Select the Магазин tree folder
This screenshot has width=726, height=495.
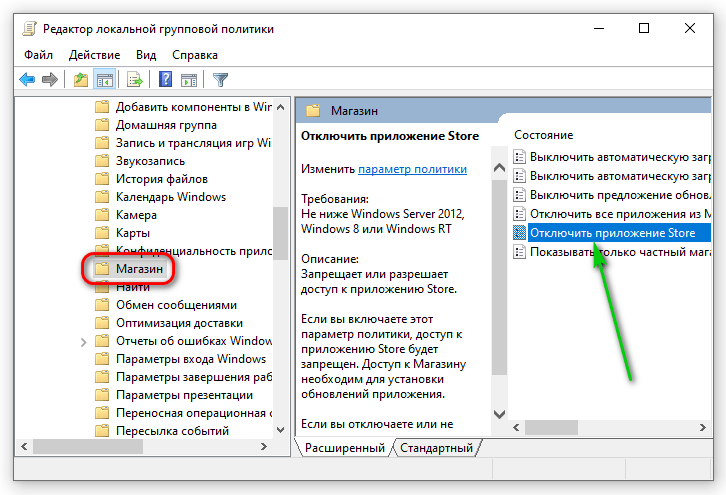coord(139,269)
